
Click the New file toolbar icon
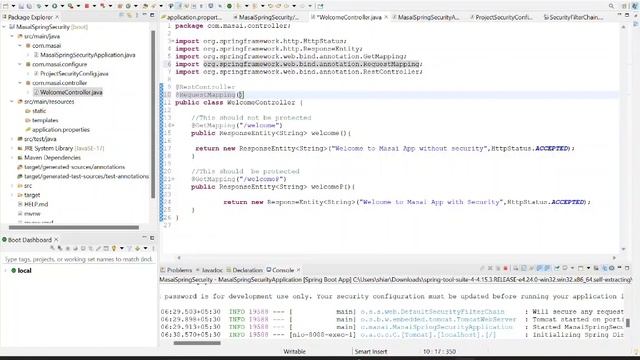[x=5, y=6]
